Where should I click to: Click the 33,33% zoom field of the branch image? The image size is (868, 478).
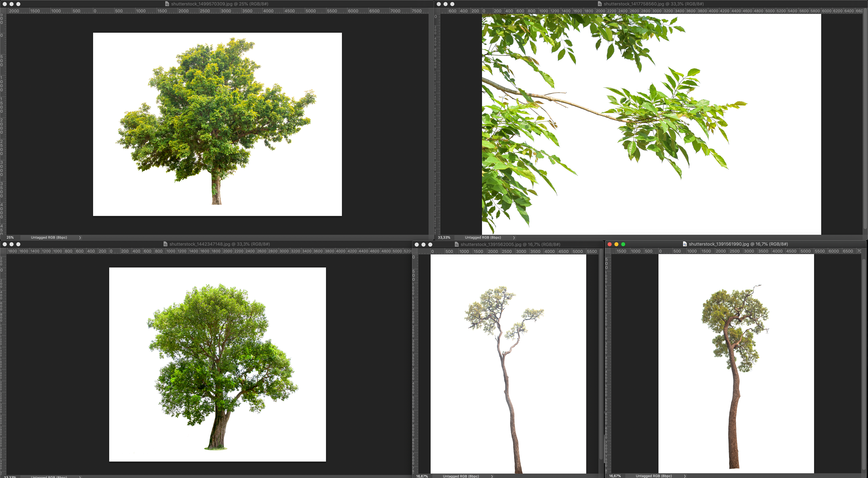click(x=444, y=238)
